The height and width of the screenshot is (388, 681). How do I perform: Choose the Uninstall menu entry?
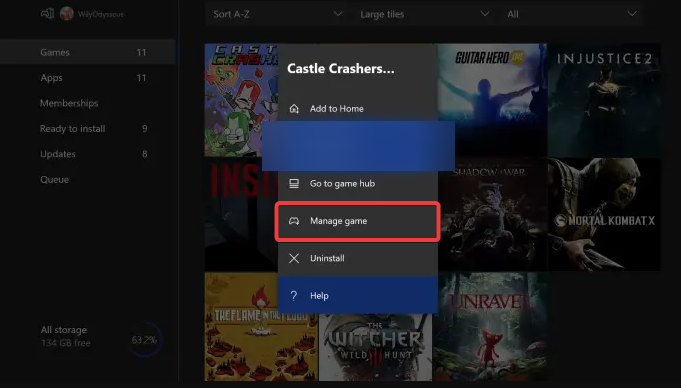tap(358, 259)
